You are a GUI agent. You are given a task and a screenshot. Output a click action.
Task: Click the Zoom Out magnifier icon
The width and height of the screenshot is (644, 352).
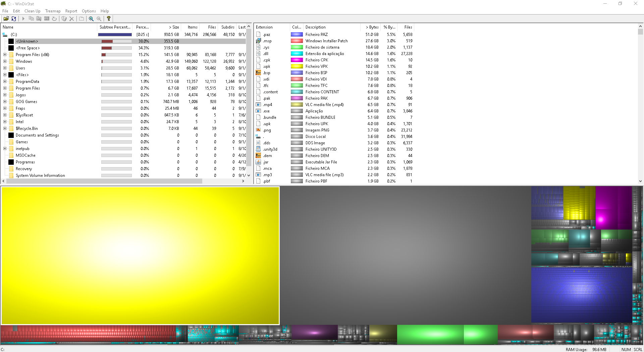click(99, 19)
